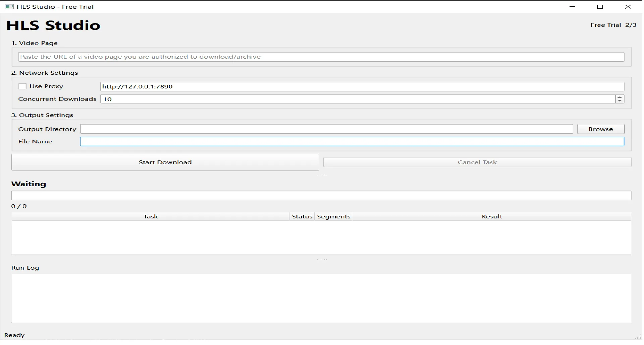644x345 pixels.
Task: Click the Task column header
Action: pos(151,216)
